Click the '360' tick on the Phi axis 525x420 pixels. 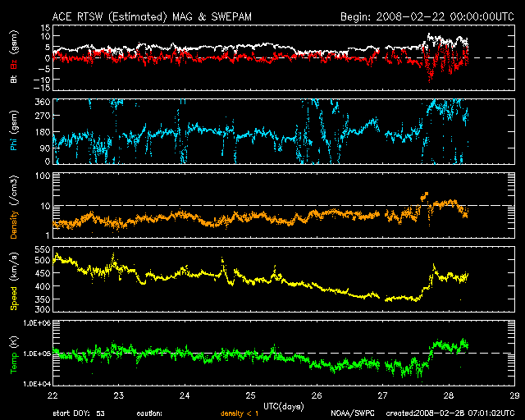tap(43, 102)
